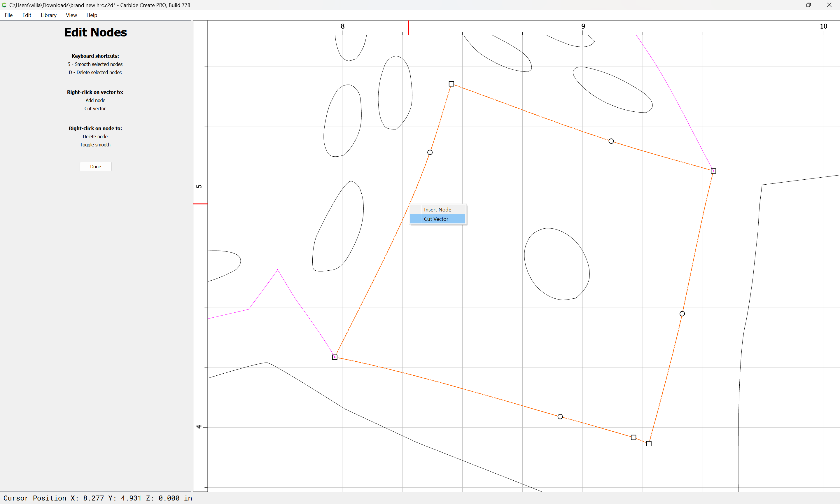Click the 'Keyboard shortcuts:' heading
The image size is (840, 504).
(95, 56)
